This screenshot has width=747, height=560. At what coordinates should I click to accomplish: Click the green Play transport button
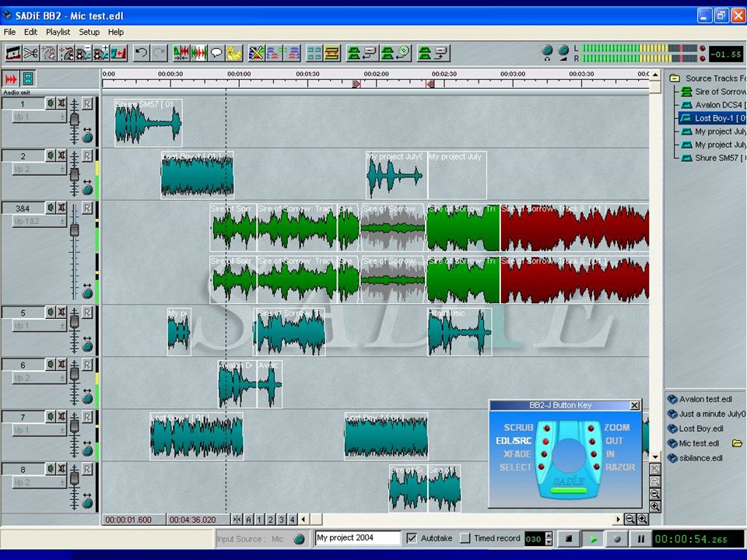(x=593, y=539)
